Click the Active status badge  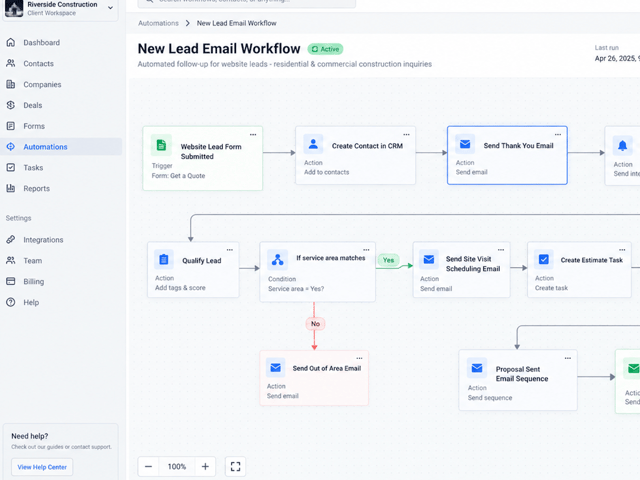click(x=325, y=49)
